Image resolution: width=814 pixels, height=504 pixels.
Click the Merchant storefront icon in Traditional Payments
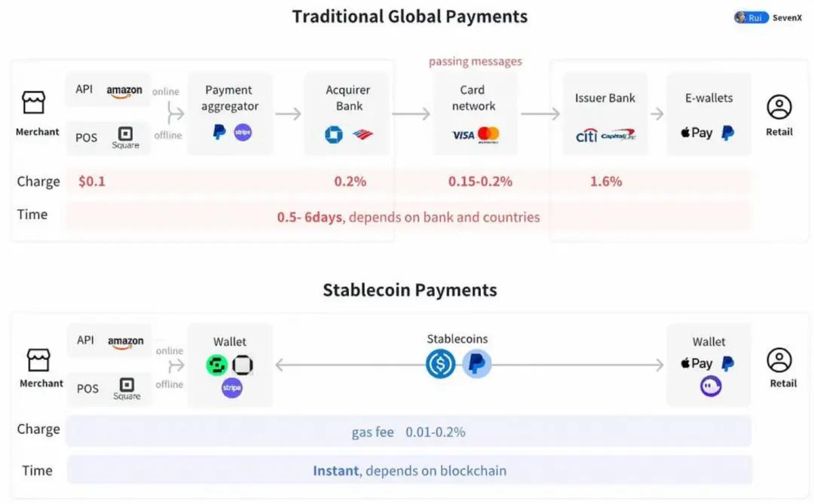[x=34, y=103]
